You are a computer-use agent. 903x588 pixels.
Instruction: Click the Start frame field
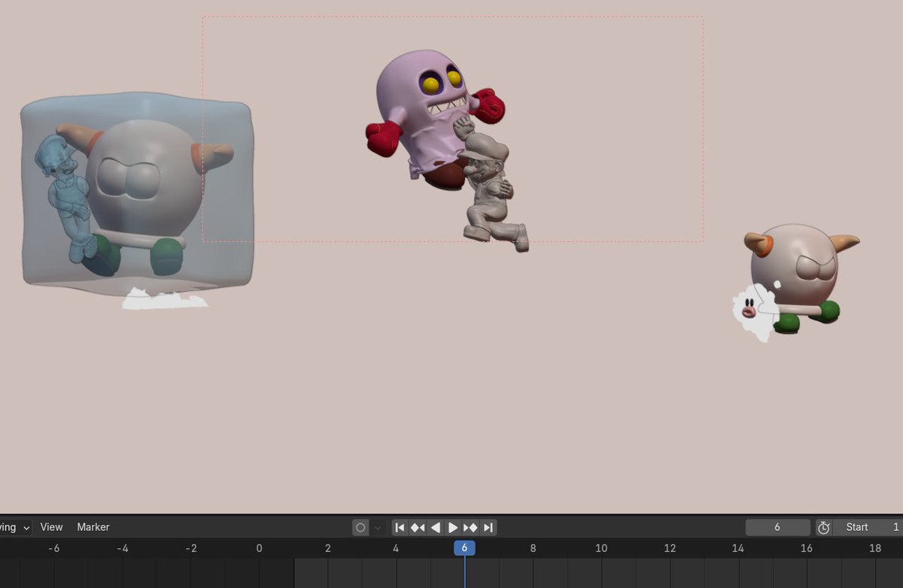point(868,528)
